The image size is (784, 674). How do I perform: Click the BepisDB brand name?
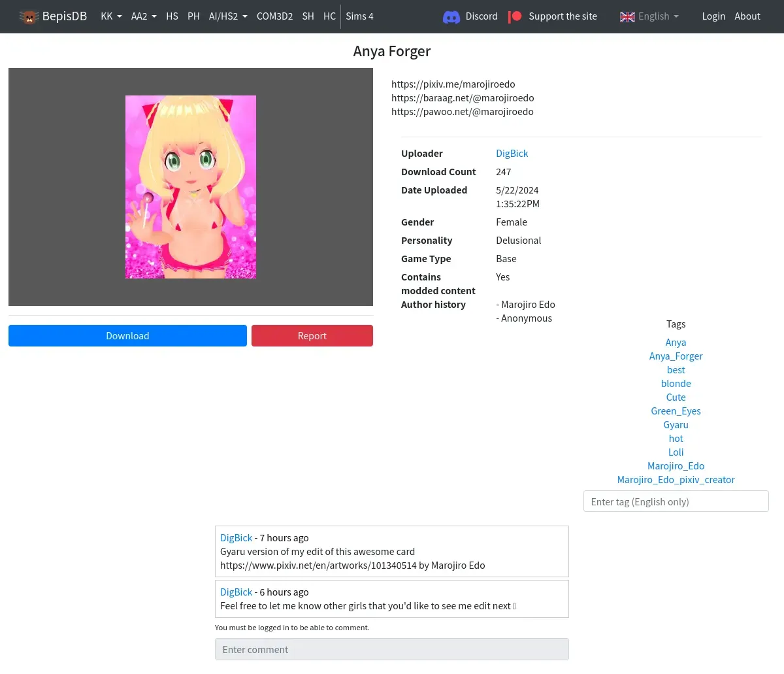click(x=65, y=16)
